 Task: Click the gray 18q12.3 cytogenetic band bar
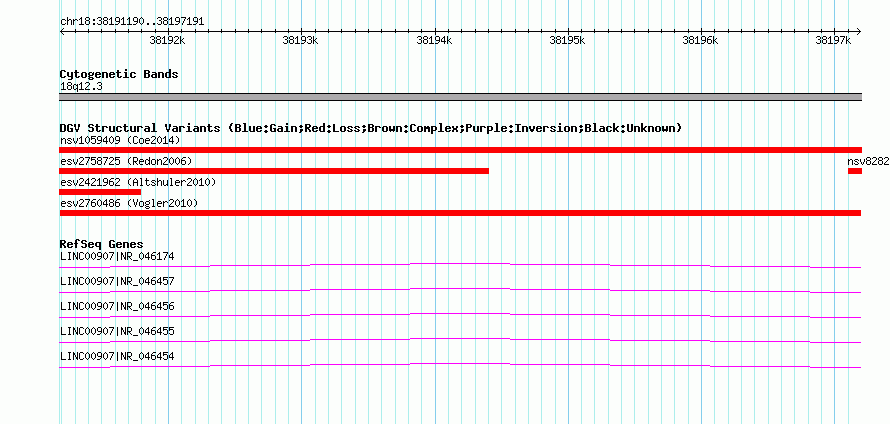tap(460, 97)
